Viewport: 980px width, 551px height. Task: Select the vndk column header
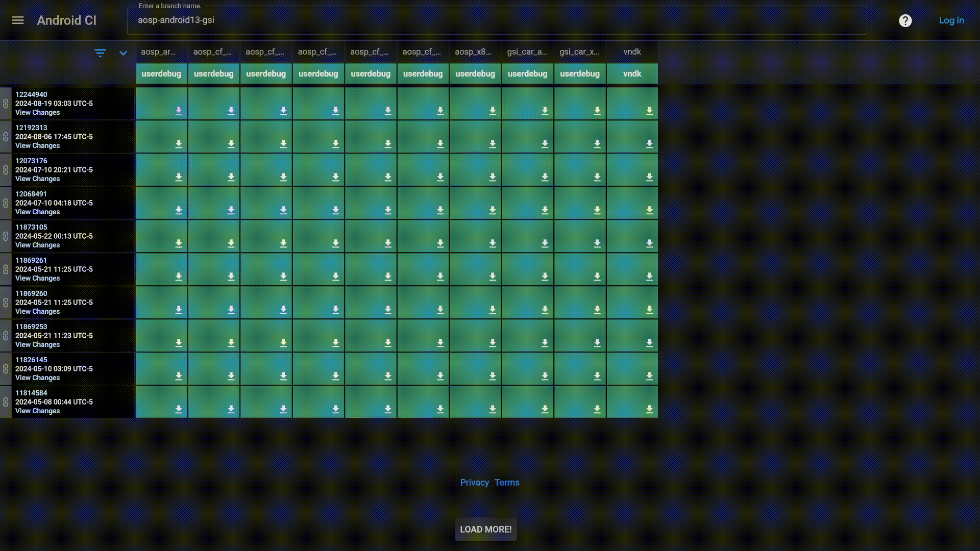(x=632, y=52)
